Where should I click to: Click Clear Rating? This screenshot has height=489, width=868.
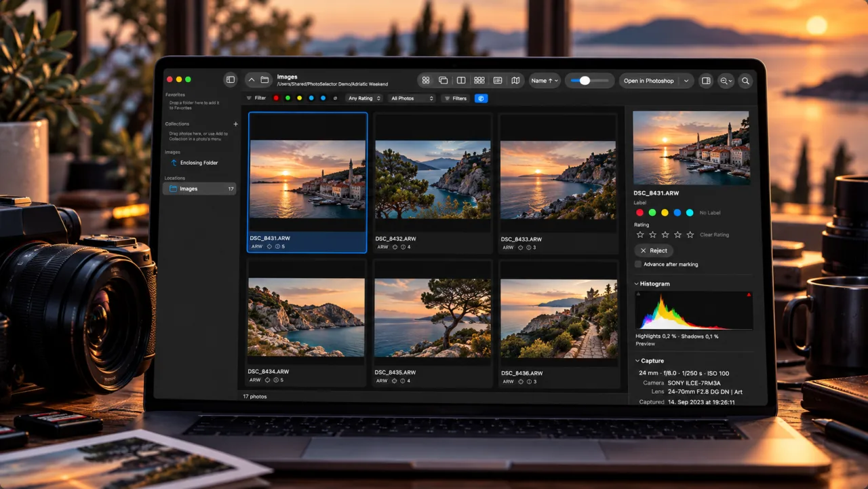(714, 235)
